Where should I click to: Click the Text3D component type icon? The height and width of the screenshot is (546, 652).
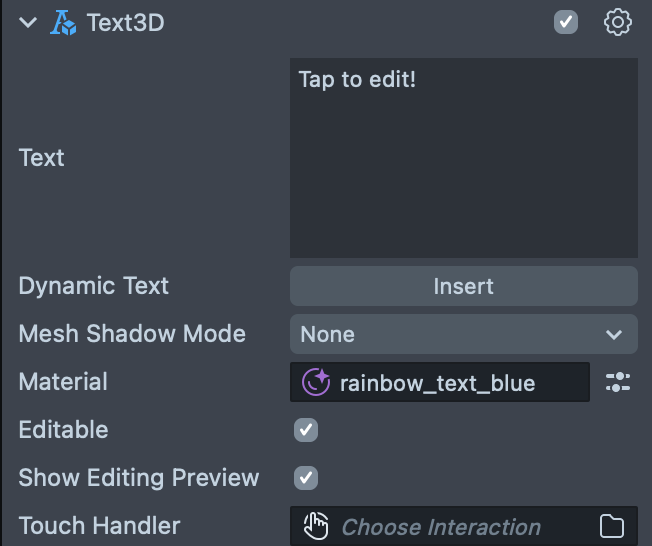pos(63,22)
